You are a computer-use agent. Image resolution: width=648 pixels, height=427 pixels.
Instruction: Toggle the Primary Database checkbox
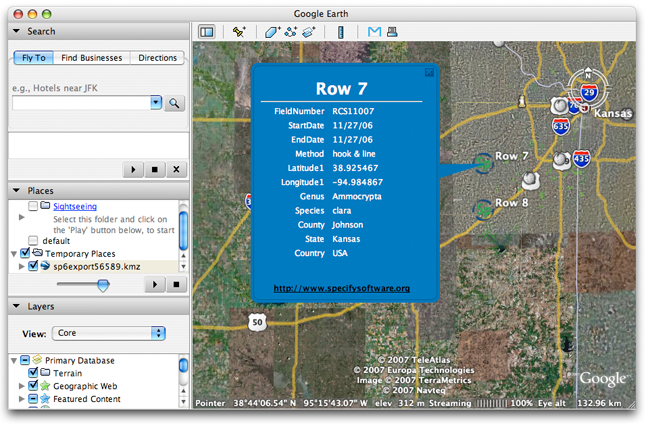pos(25,360)
